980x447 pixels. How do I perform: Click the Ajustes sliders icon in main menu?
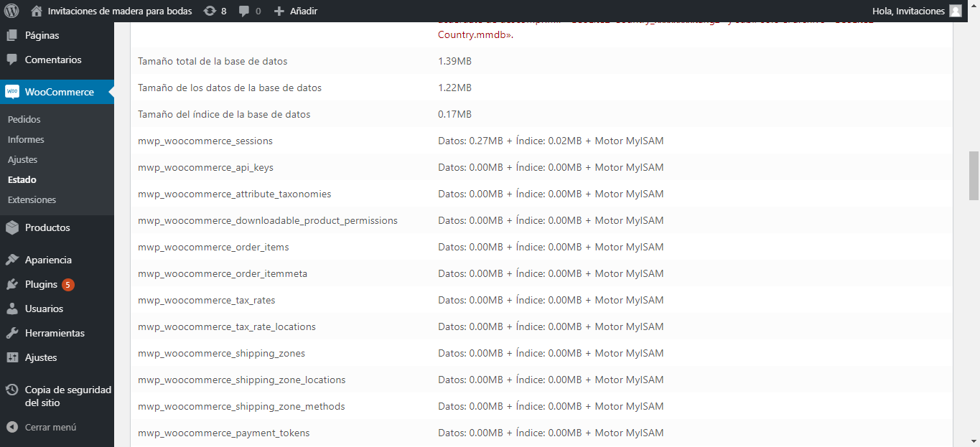[12, 357]
